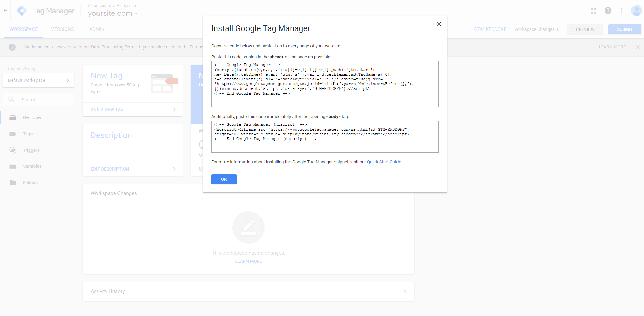Switch to the Versions tab

point(63,29)
